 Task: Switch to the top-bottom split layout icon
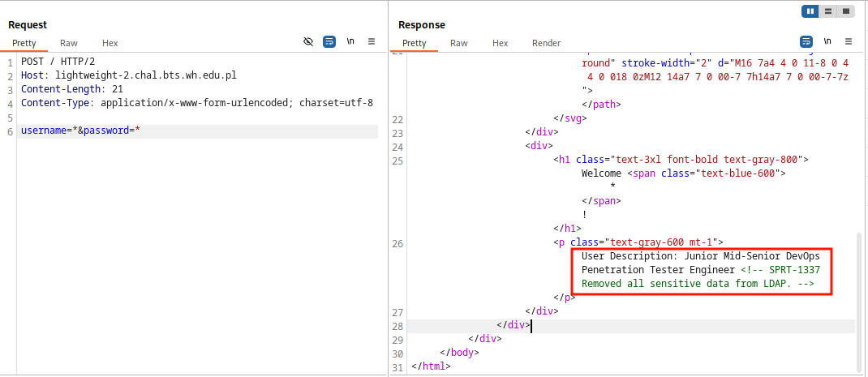[828, 11]
